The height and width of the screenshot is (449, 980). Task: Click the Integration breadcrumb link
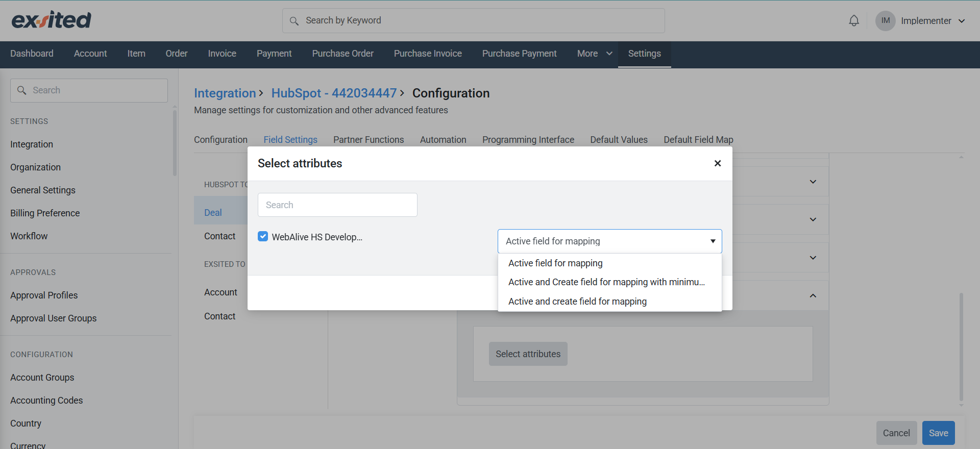225,93
